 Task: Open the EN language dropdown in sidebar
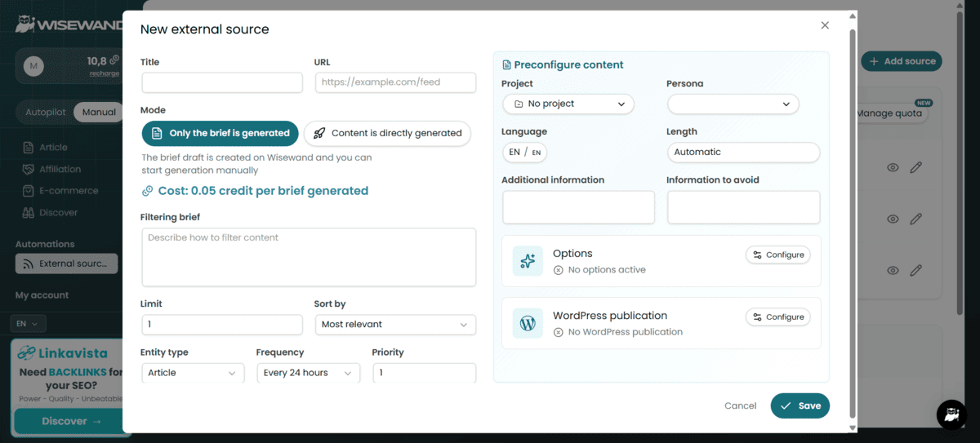point(29,324)
